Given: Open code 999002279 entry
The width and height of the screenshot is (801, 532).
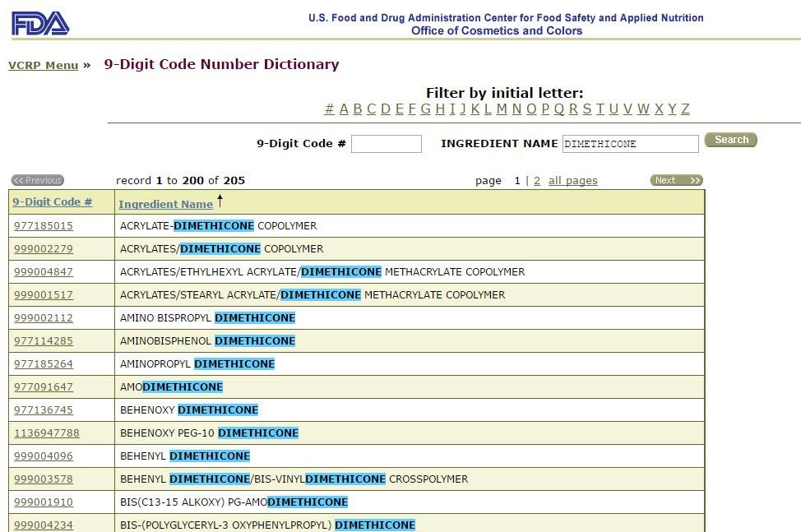Looking at the screenshot, I should (x=44, y=248).
